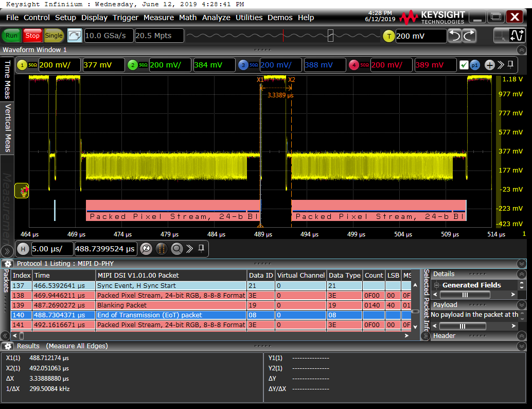Collapse the Generated Fields tree node
Image resolution: width=532 pixels, height=409 pixels.
[437, 285]
